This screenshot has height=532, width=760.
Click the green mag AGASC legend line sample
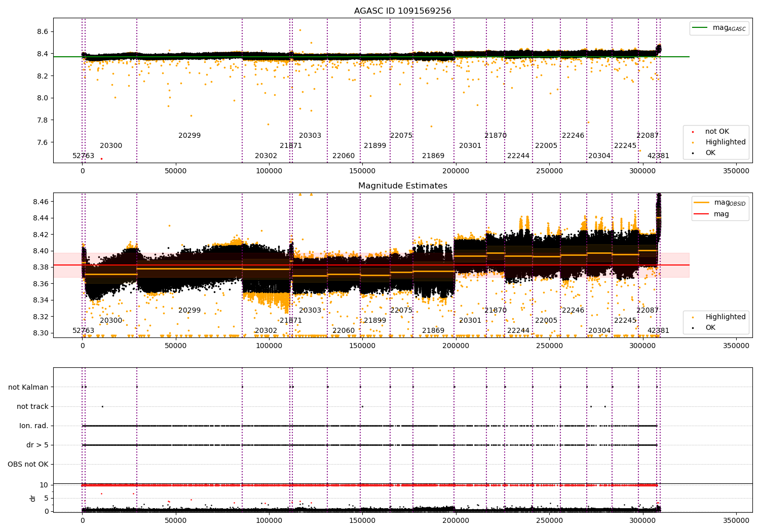700,28
